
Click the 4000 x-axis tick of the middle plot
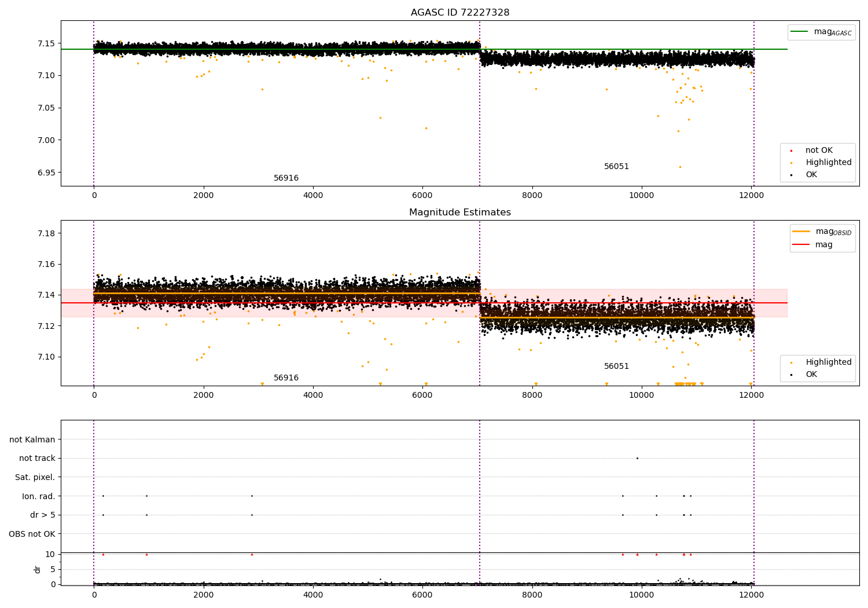click(313, 395)
